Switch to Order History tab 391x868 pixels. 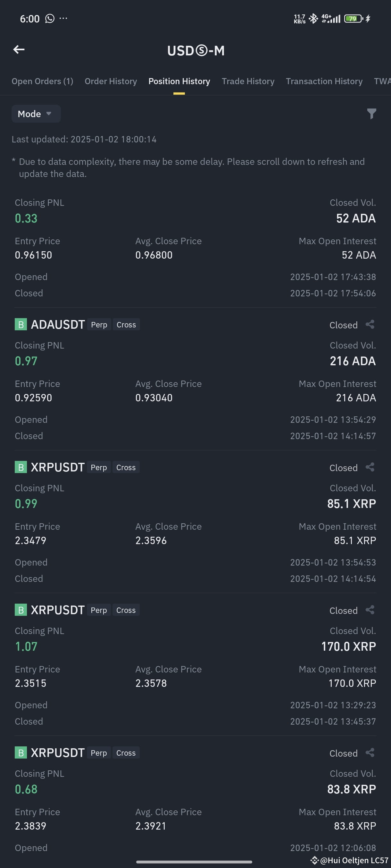click(x=111, y=81)
